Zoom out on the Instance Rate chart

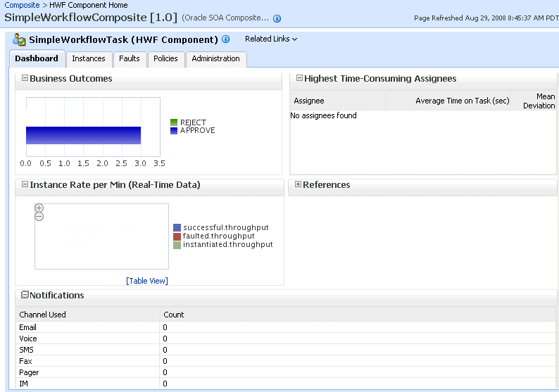(x=39, y=217)
